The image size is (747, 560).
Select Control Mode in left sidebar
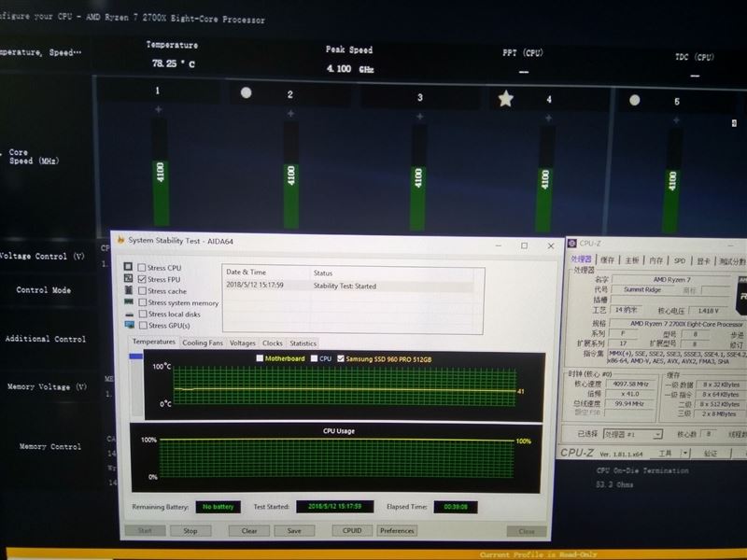pyautogui.click(x=43, y=290)
